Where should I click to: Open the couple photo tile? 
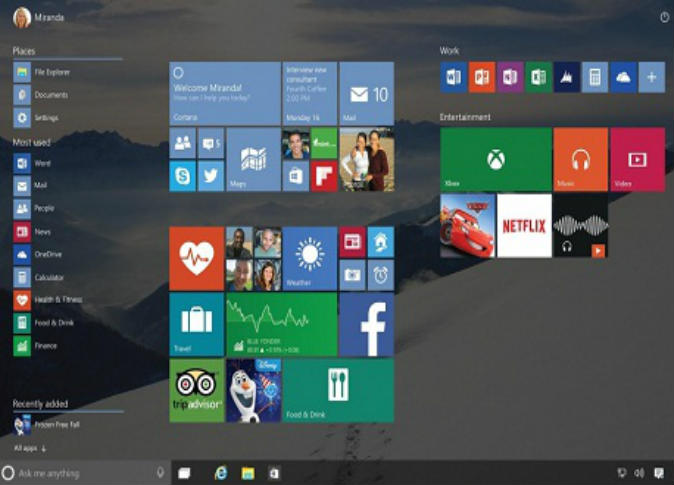[x=367, y=159]
